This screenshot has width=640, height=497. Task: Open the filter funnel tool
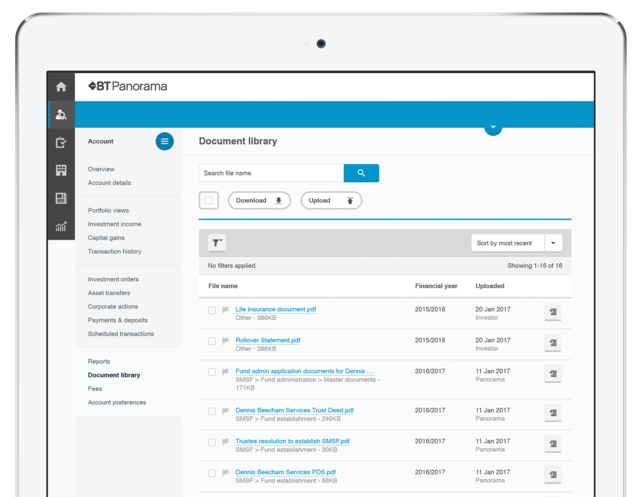[x=217, y=243]
